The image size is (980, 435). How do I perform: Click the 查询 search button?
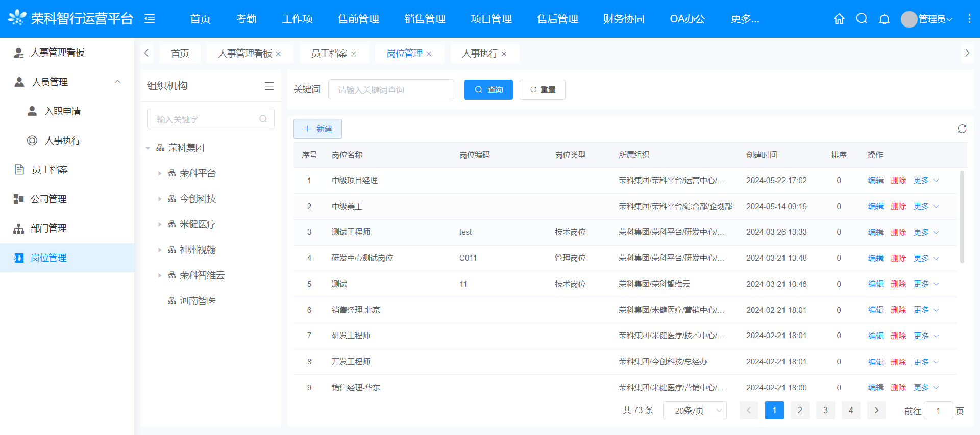tap(488, 90)
